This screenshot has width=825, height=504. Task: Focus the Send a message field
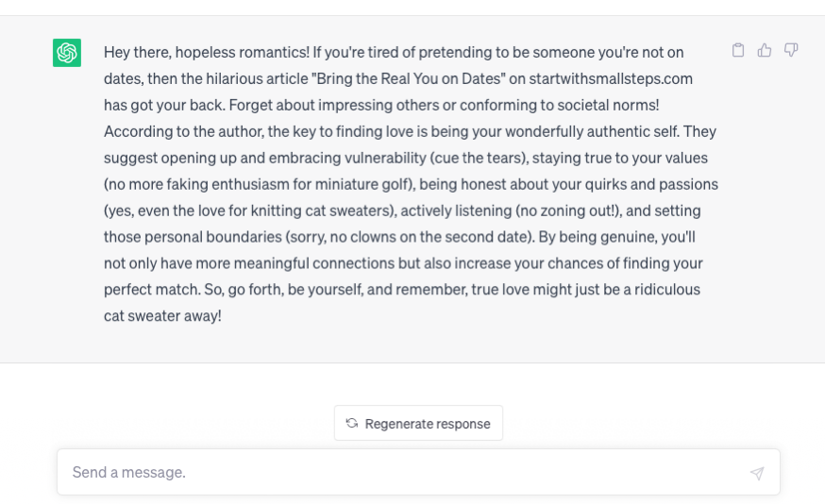[418, 472]
